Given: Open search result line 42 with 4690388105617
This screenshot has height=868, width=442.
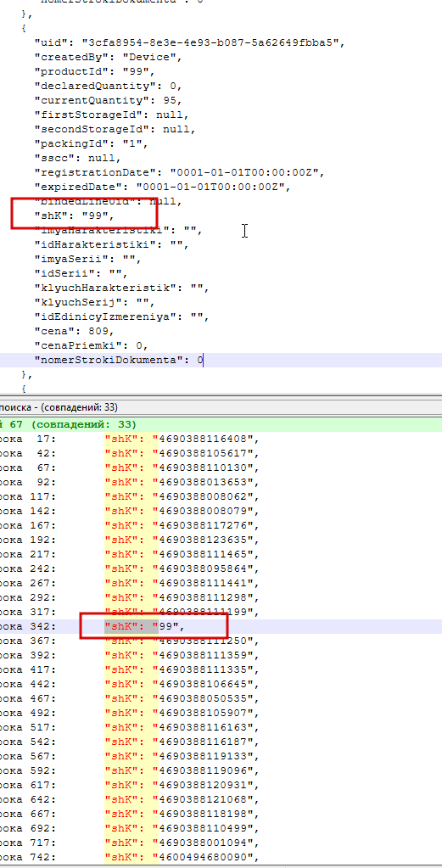Looking at the screenshot, I should (x=221, y=453).
